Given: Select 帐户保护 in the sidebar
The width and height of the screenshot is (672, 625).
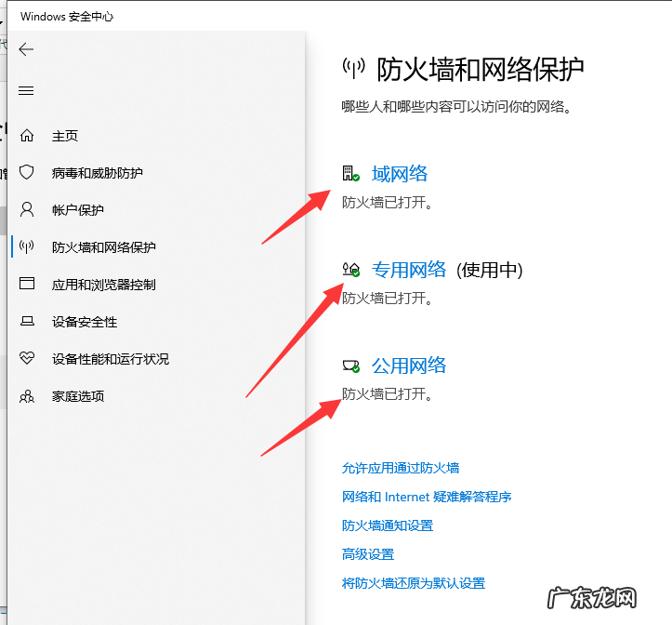Looking at the screenshot, I should [x=77, y=210].
